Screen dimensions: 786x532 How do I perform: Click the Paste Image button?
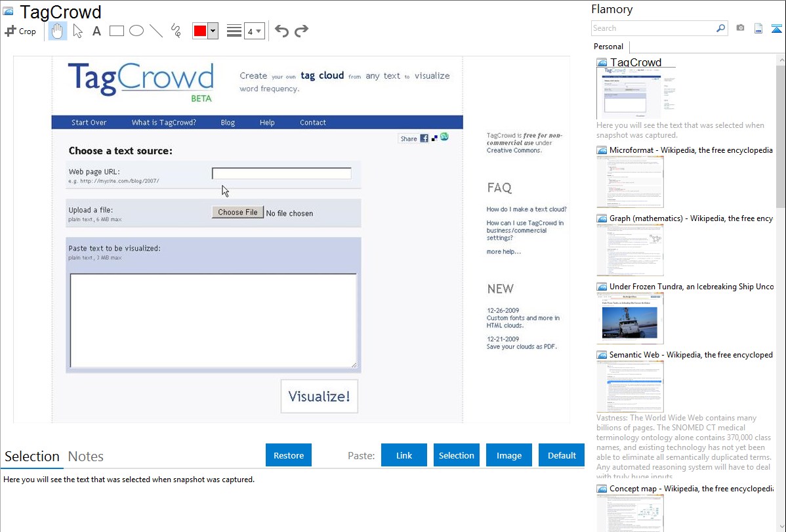point(508,455)
